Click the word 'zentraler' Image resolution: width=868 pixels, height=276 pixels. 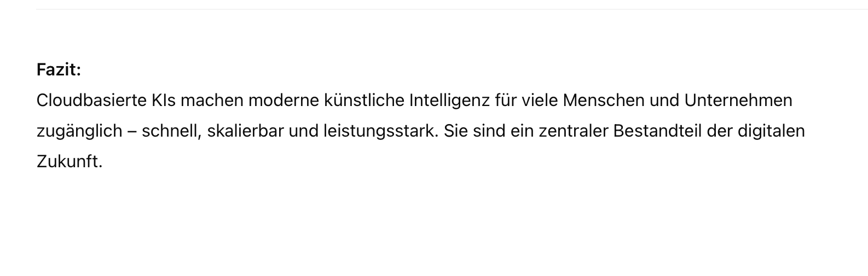(574, 131)
